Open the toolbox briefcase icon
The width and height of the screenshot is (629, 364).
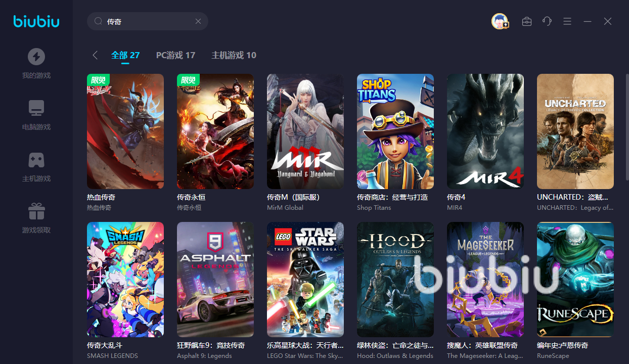coord(527,21)
